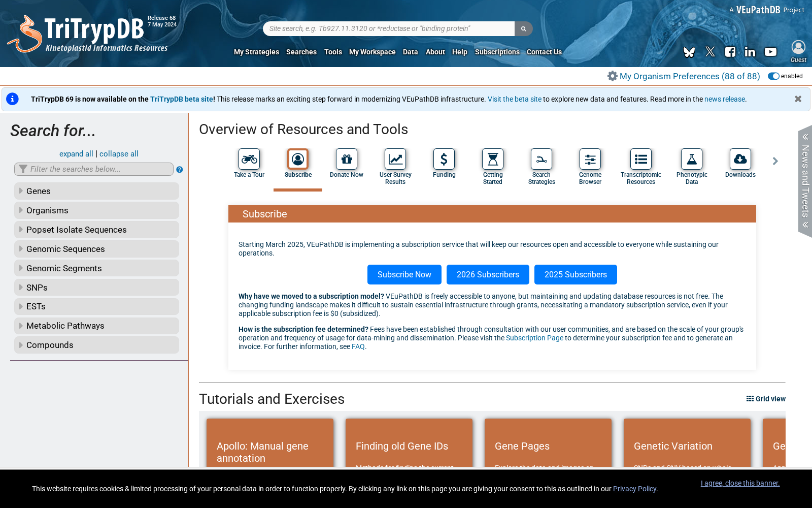The height and width of the screenshot is (508, 812).
Task: Expand the Organisms search category
Action: [x=96, y=210]
